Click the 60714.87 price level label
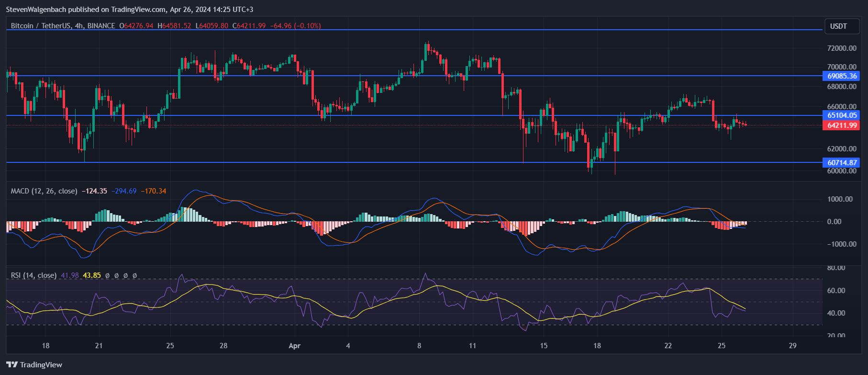This screenshot has width=868, height=375. pyautogui.click(x=842, y=163)
